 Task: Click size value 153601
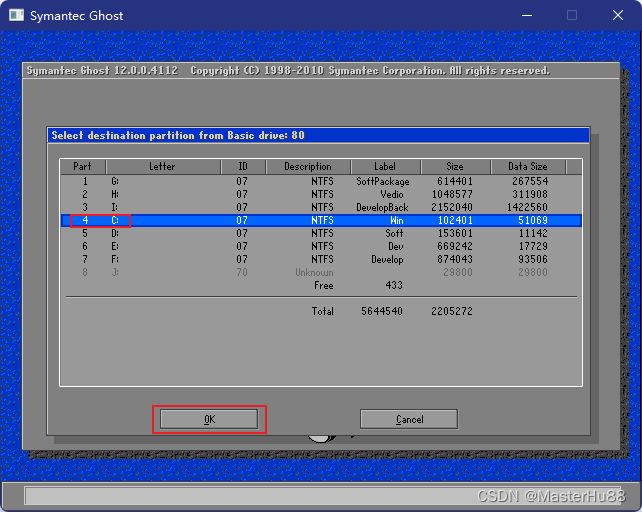pyautogui.click(x=455, y=233)
